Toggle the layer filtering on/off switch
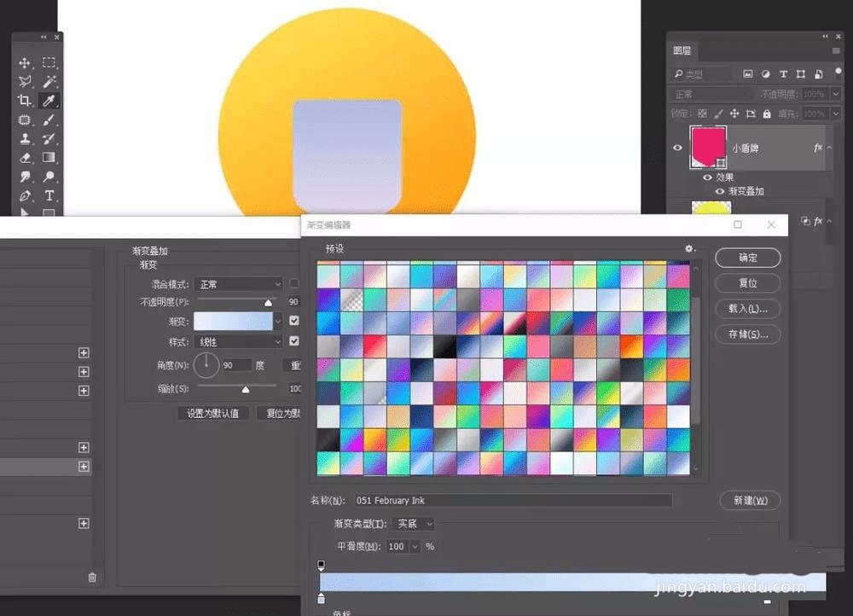Viewport: 853px width, 616px height. click(x=838, y=72)
